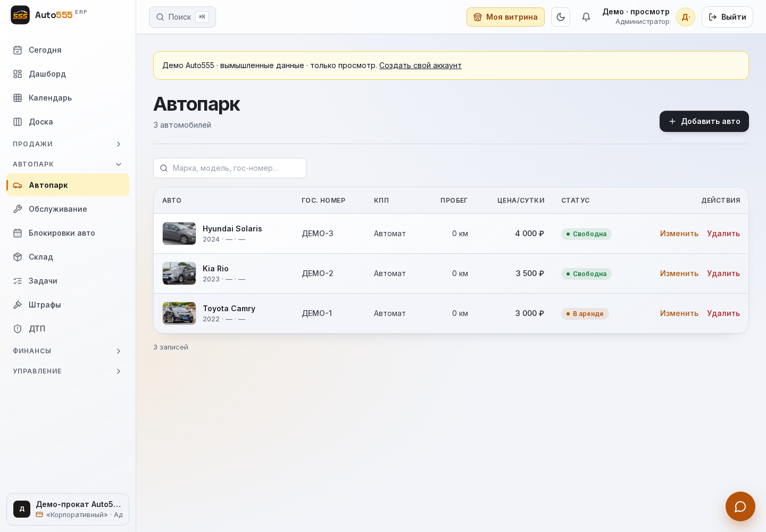766x532 pixels.
Task: Open ДТП shield item in sidebar
Action: (68, 329)
